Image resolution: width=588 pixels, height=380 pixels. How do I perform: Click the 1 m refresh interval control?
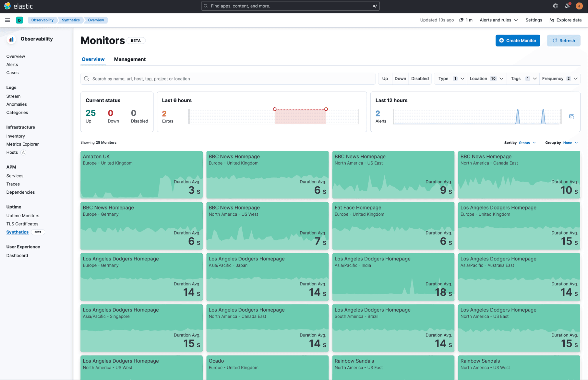pos(466,20)
